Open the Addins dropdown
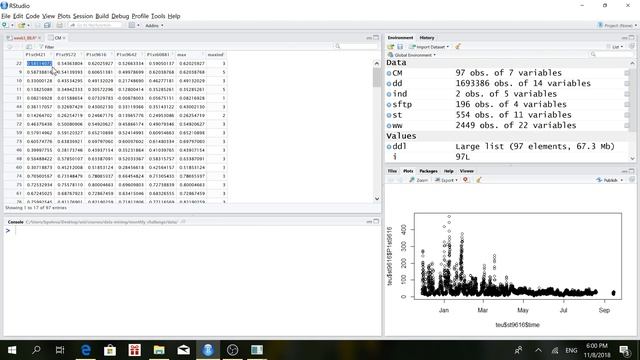Screen dimensions: 640x360 (x=154, y=25)
